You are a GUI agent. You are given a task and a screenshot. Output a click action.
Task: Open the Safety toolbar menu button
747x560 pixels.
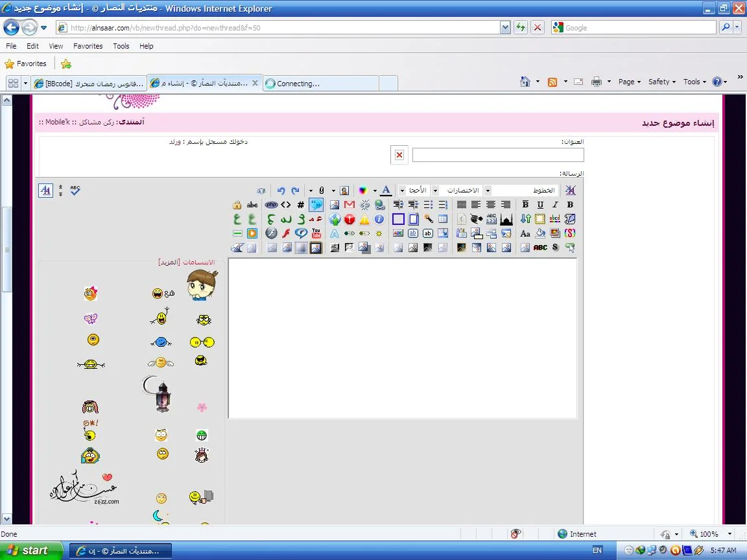(x=661, y=82)
